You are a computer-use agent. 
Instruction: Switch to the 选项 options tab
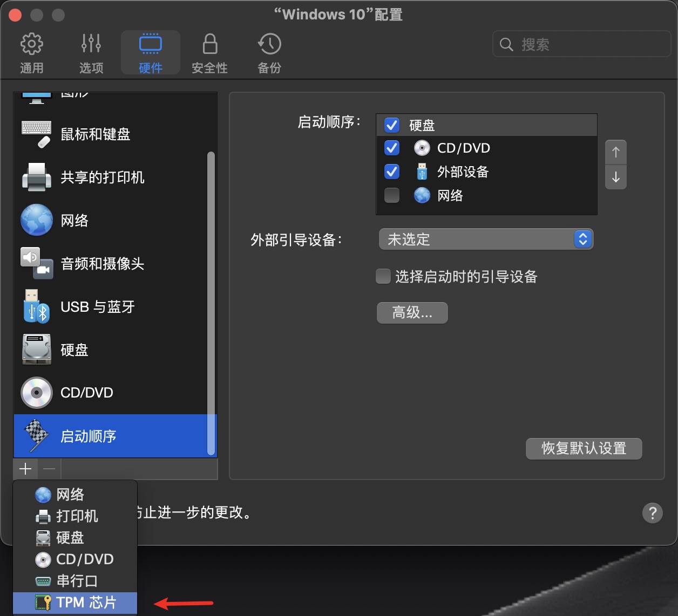[91, 53]
